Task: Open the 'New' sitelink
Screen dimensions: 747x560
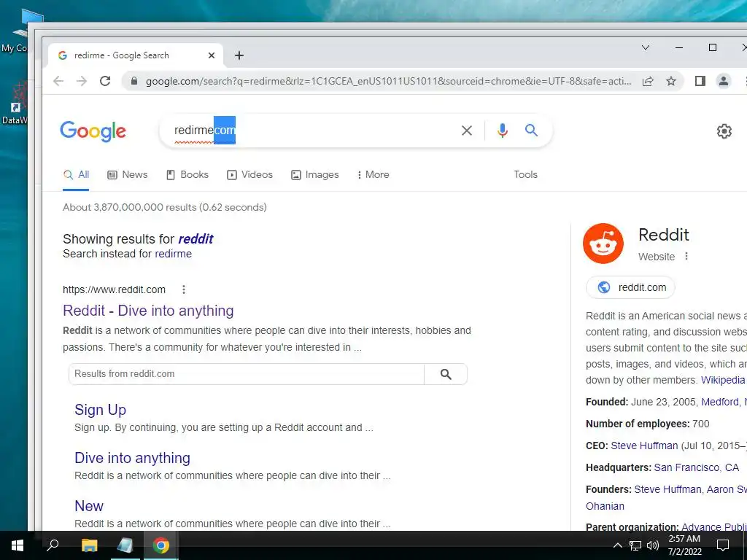Action: 88,506
